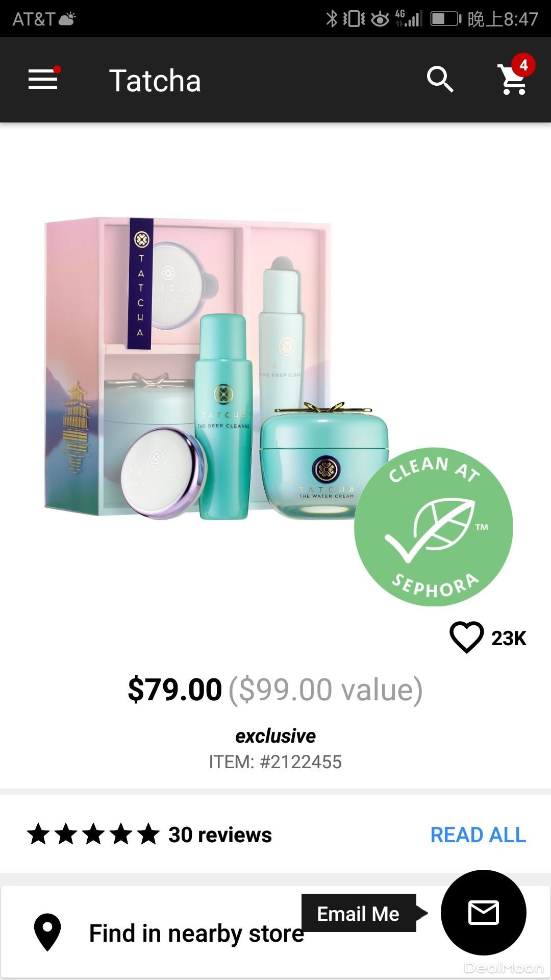Tap the battery indicator in status bar
Screen dimensions: 551x980
pos(446,19)
